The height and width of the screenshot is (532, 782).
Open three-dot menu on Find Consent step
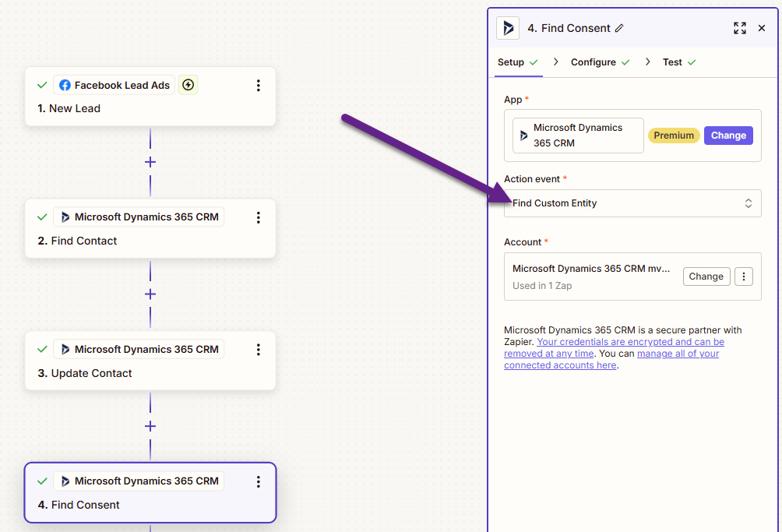coord(259,481)
